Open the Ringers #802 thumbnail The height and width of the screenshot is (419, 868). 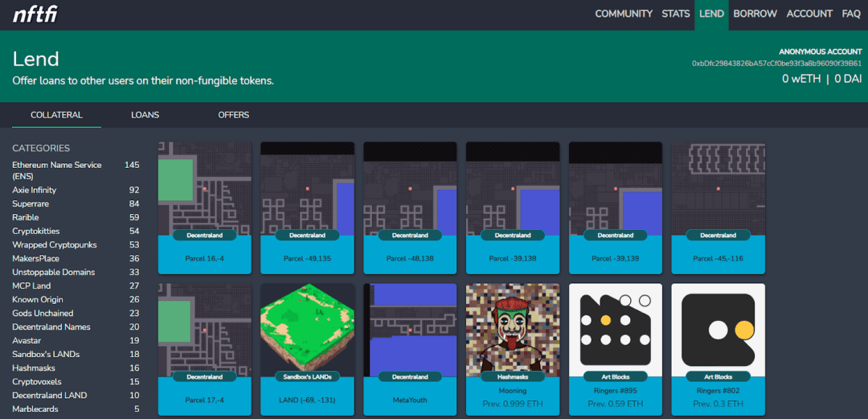[718, 330]
